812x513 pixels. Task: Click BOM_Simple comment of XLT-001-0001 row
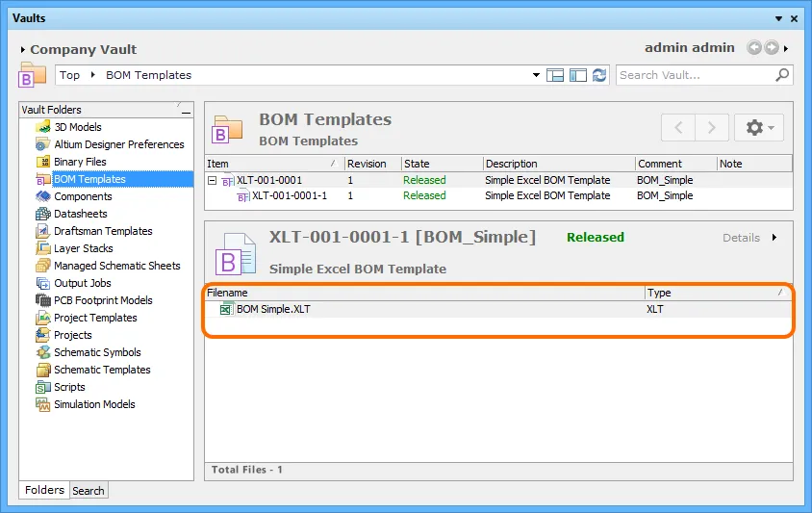(665, 180)
